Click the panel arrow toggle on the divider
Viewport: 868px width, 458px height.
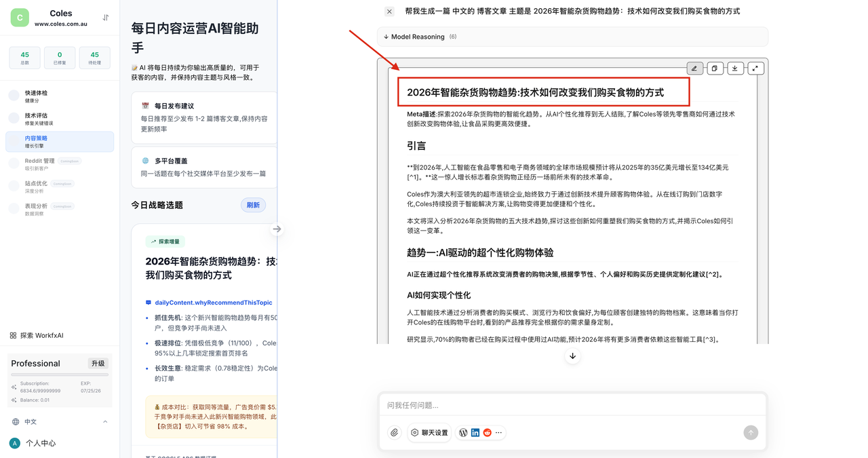[x=277, y=229]
